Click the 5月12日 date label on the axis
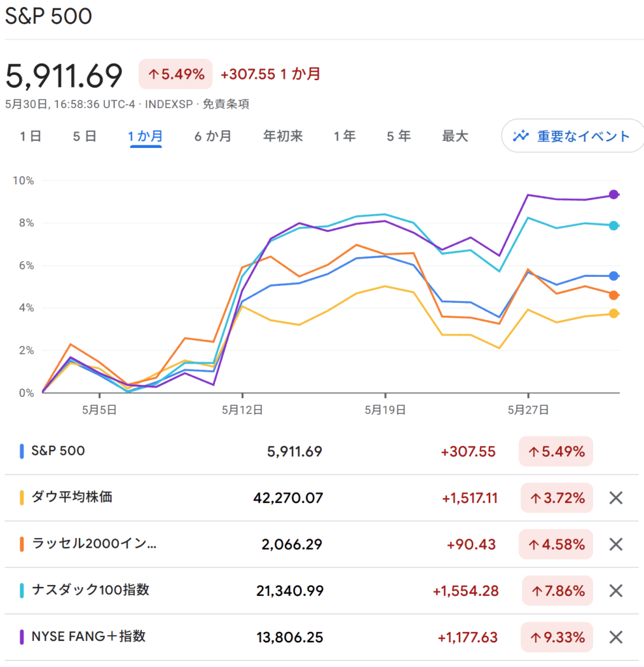 [242, 410]
